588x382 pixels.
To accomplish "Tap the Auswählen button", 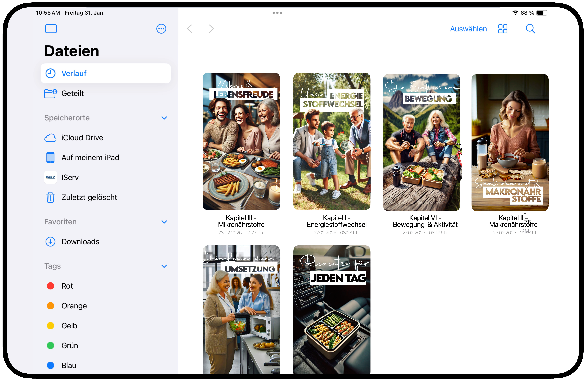I will pos(468,29).
